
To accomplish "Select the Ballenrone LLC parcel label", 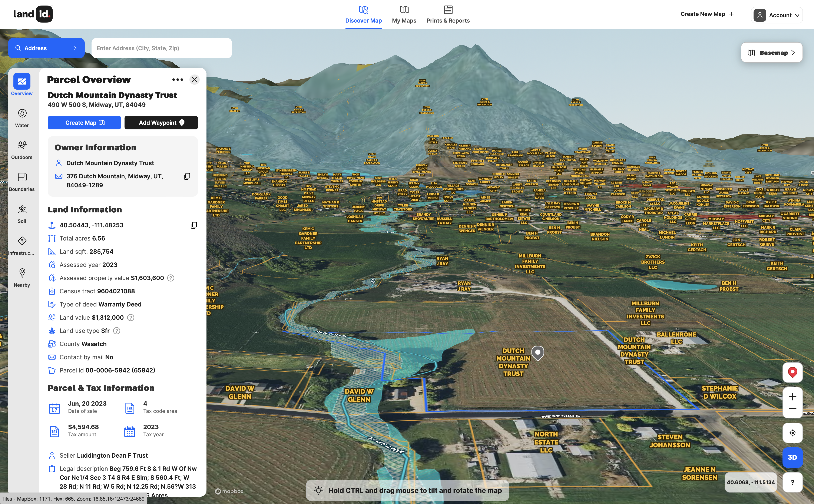I will [x=676, y=338].
